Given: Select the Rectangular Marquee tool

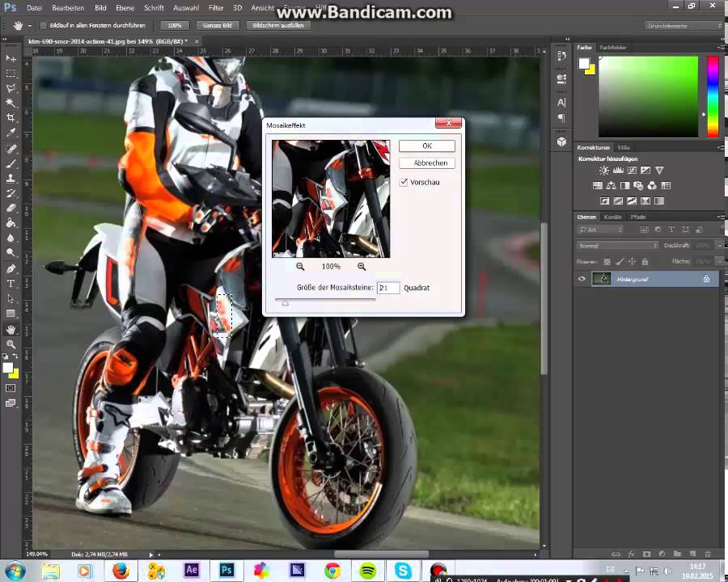Looking at the screenshot, I should 11,74.
